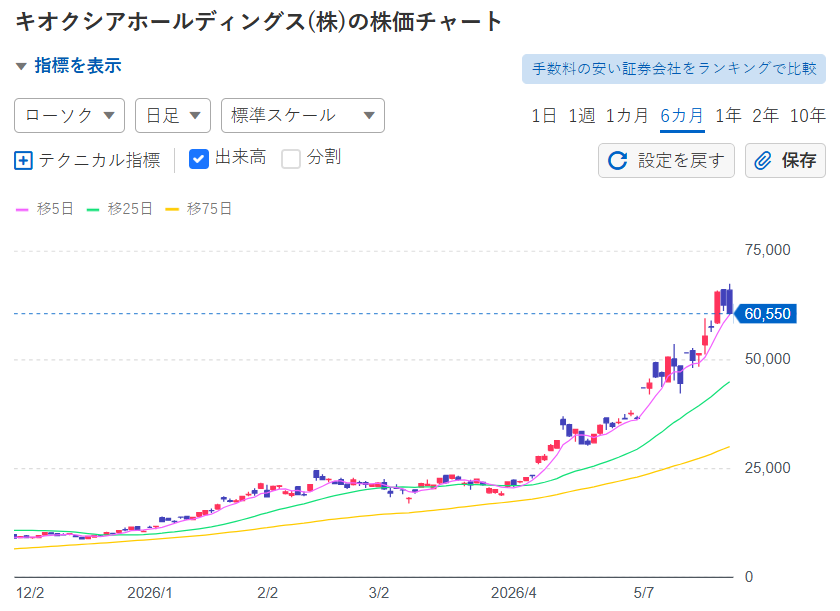Select the 10年 period tab
840x611 pixels.
[807, 115]
